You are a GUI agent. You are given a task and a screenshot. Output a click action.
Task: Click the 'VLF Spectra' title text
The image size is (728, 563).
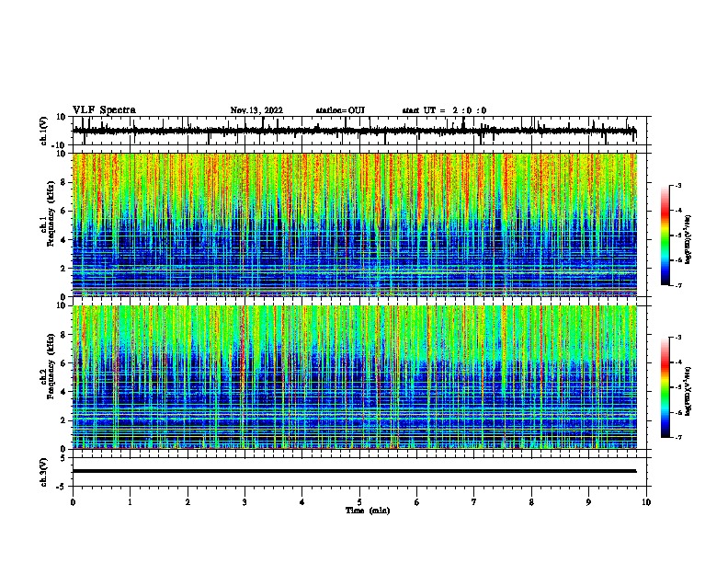[x=104, y=110]
